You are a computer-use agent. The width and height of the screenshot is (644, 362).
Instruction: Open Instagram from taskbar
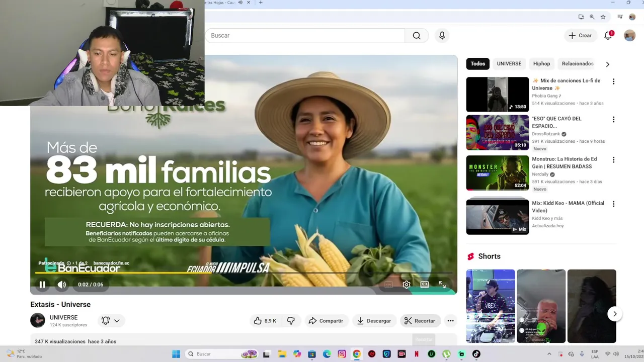click(342, 354)
